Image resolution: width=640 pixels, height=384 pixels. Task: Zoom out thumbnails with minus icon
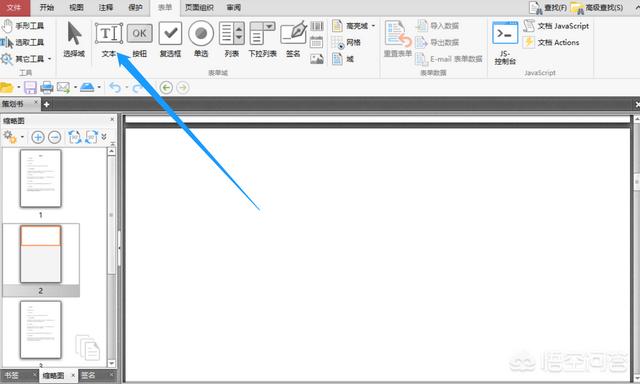coord(55,137)
